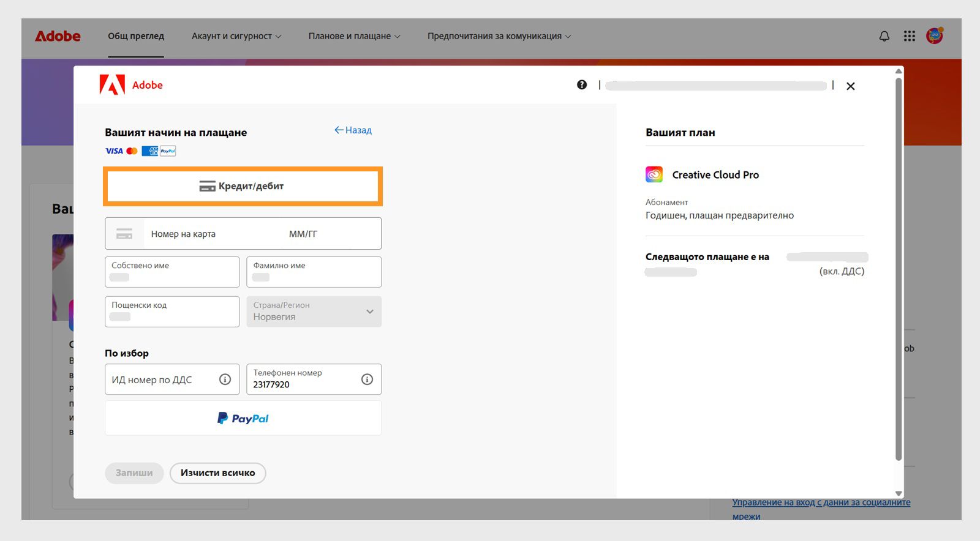
Task: Choose PayPal as the payment method
Action: (243, 418)
